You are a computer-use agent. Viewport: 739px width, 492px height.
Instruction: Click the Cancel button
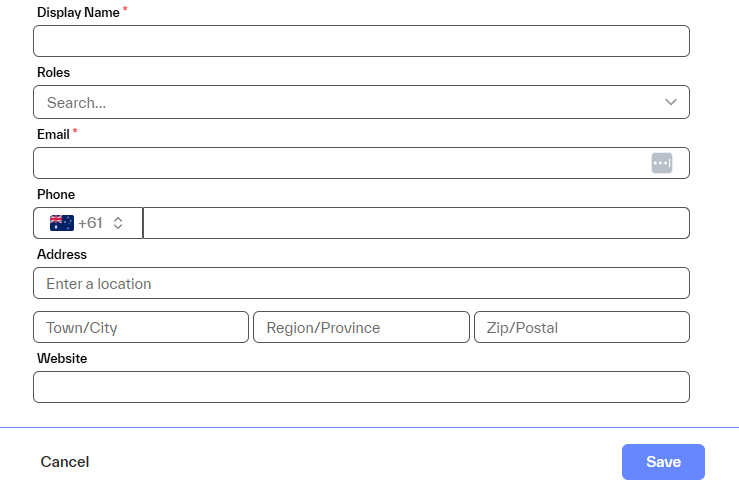(x=65, y=462)
